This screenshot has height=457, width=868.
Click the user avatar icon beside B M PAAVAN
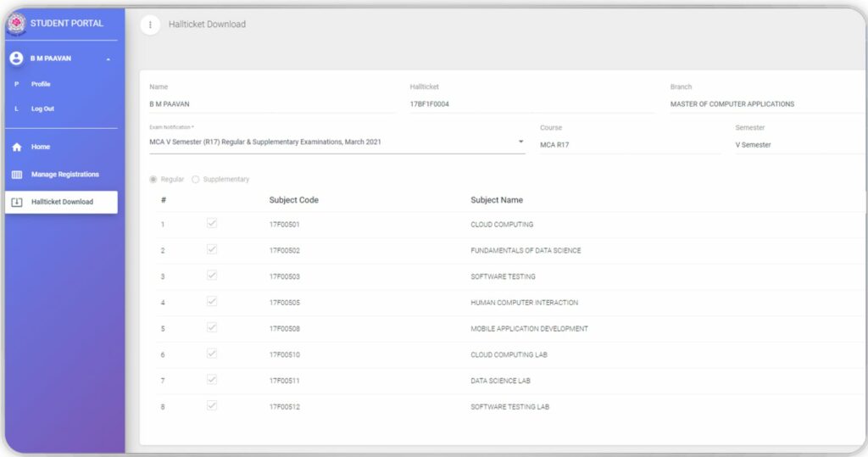(x=16, y=59)
